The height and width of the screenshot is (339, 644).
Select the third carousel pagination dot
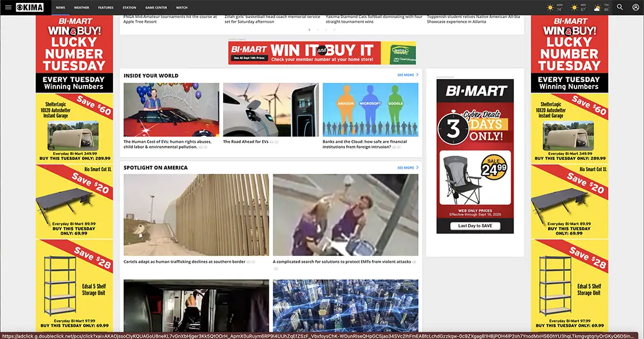pyautogui.click(x=326, y=30)
